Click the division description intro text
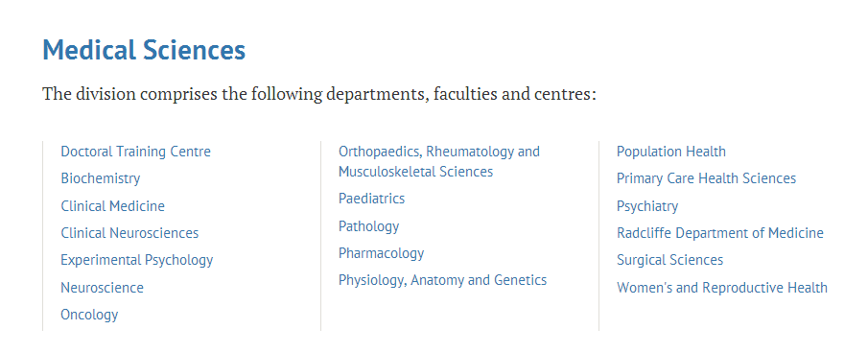The image size is (868, 353). click(319, 94)
